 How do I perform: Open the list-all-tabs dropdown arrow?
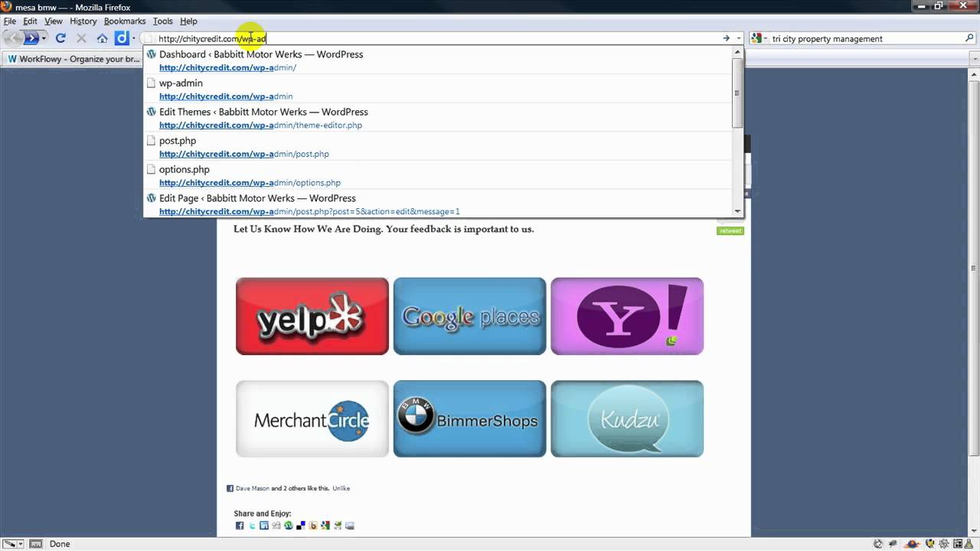[973, 59]
